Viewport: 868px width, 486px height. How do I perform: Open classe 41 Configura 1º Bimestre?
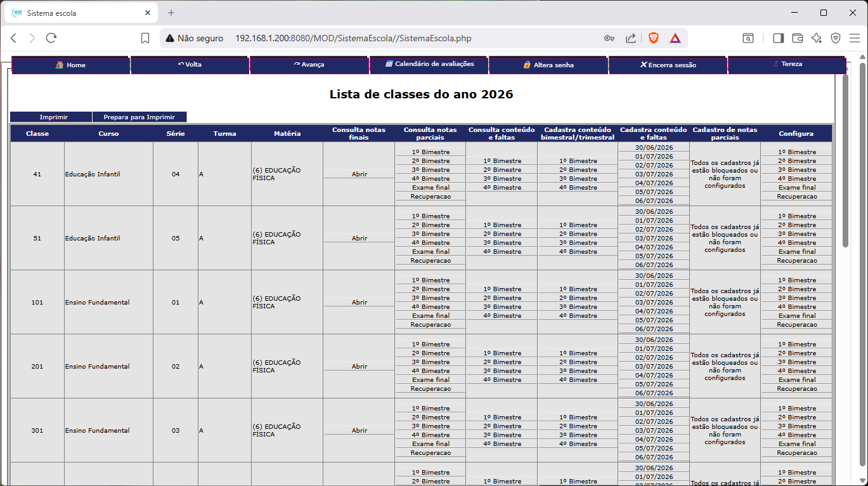[797, 152]
